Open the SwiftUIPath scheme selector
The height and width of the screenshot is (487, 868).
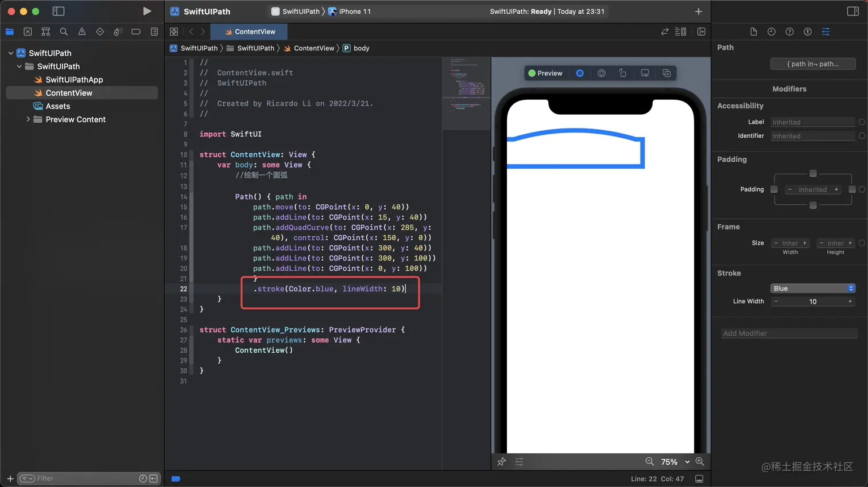[x=295, y=11]
